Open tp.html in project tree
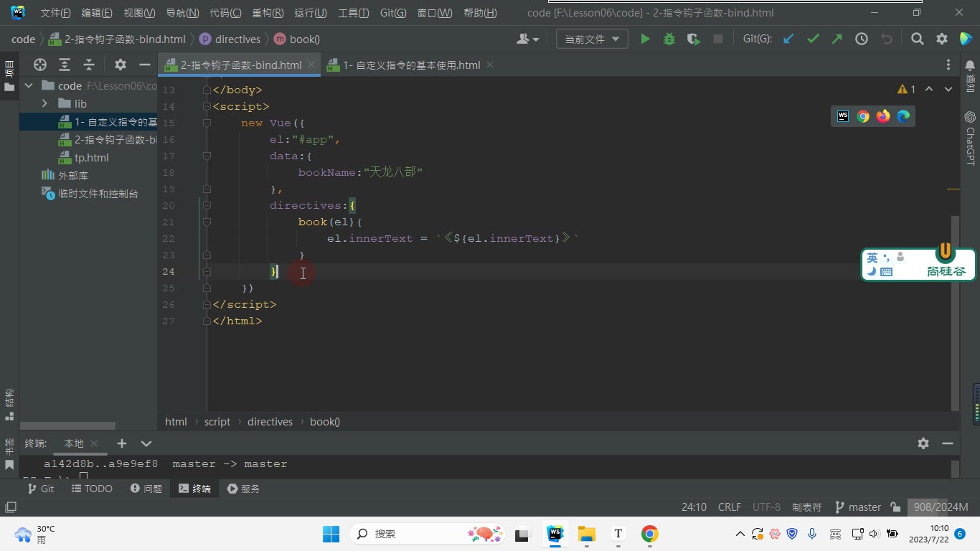This screenshot has width=980, height=551. tap(92, 158)
